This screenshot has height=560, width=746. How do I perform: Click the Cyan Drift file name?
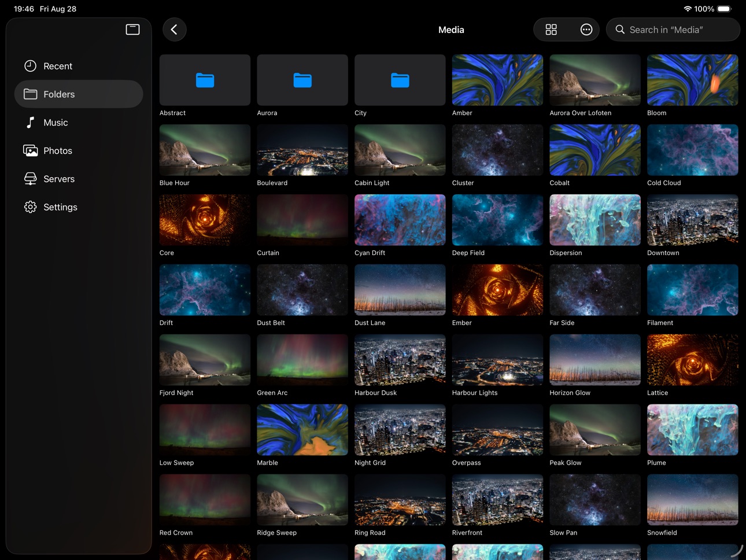click(370, 253)
